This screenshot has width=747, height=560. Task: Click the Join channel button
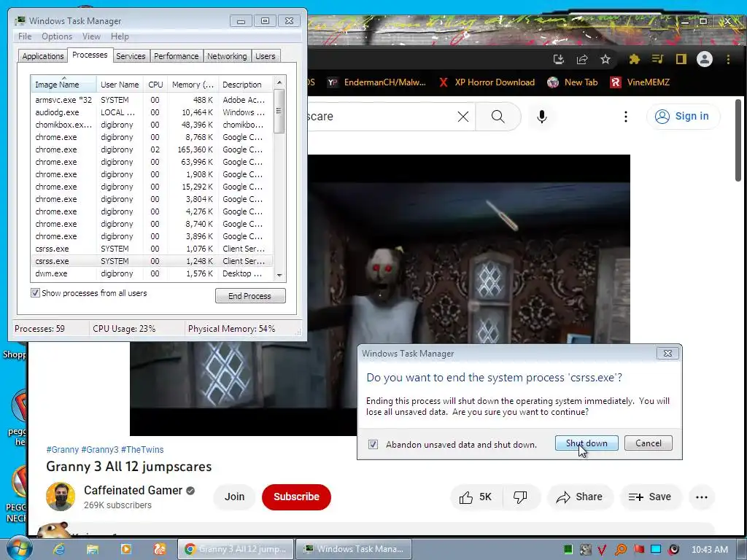point(234,497)
